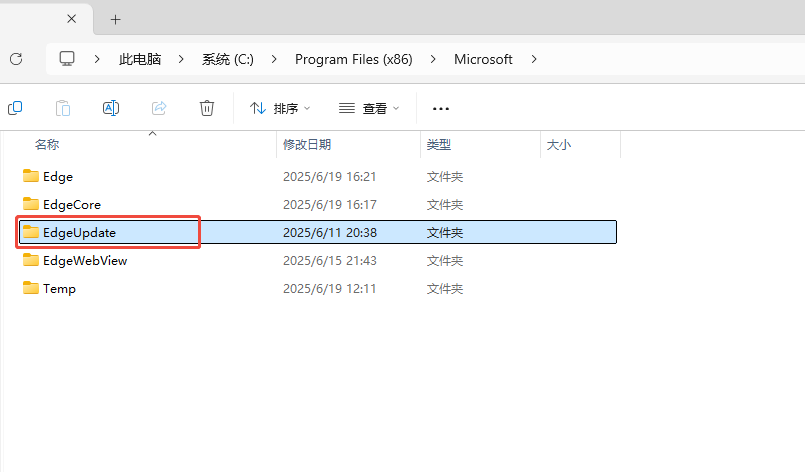This screenshot has width=805, height=472.
Task: Expand chevron after 系统 (C:)
Action: click(x=274, y=59)
